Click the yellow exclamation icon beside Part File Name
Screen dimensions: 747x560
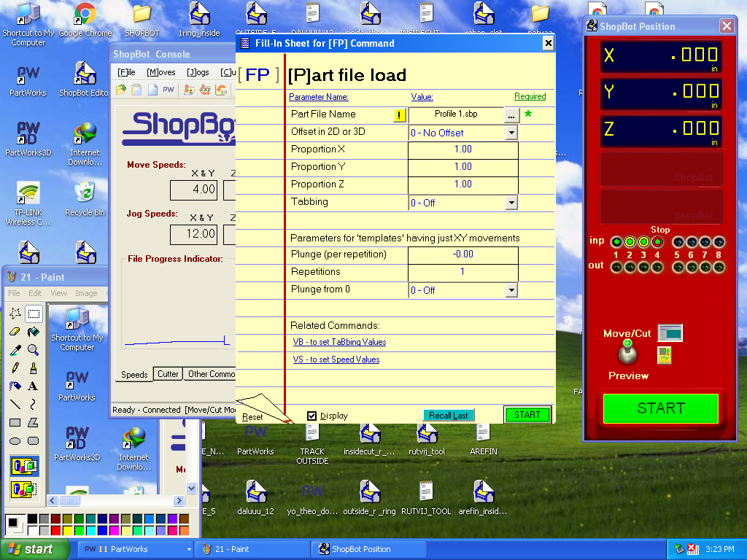pyautogui.click(x=399, y=114)
